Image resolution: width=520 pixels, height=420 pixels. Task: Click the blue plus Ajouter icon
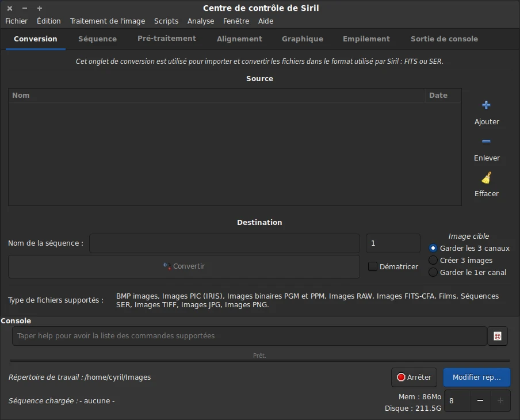[x=486, y=105]
